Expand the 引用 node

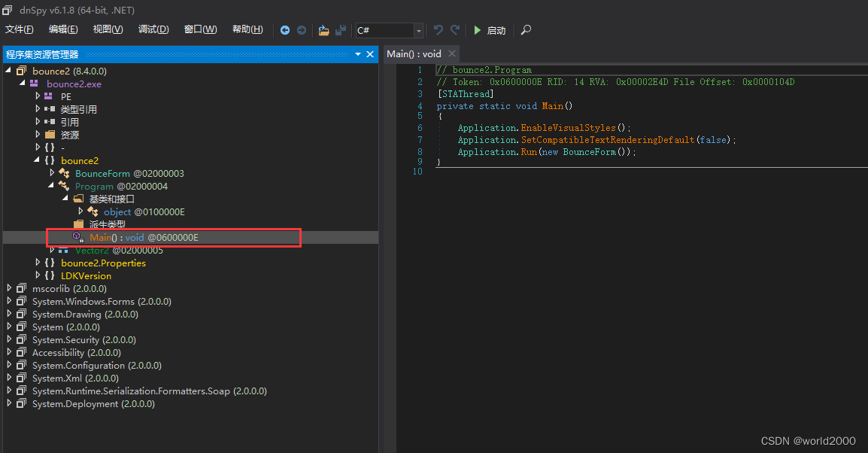37,121
